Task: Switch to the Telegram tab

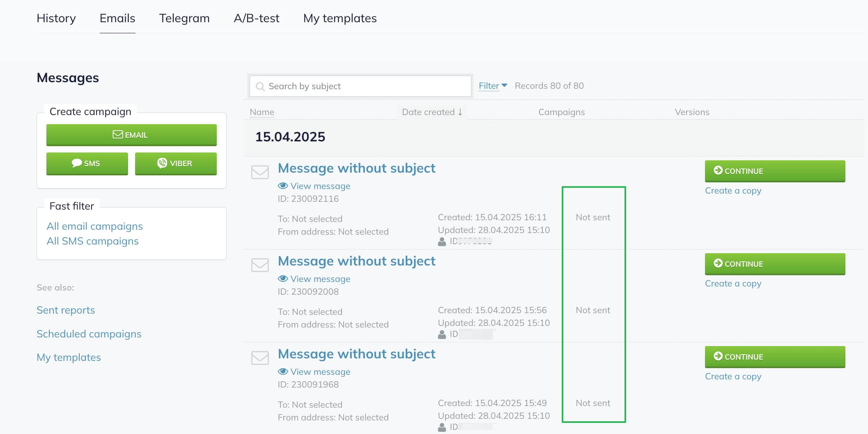Action: [x=184, y=18]
